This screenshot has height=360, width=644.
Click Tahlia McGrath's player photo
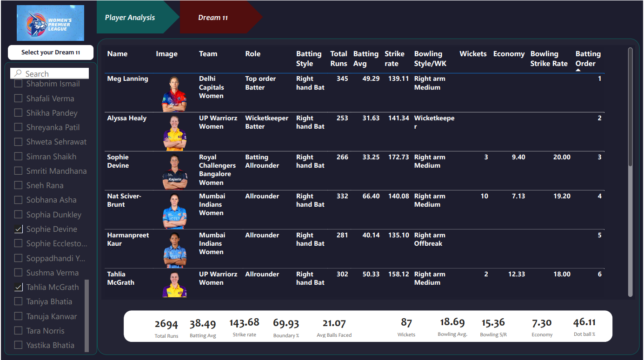click(x=174, y=284)
